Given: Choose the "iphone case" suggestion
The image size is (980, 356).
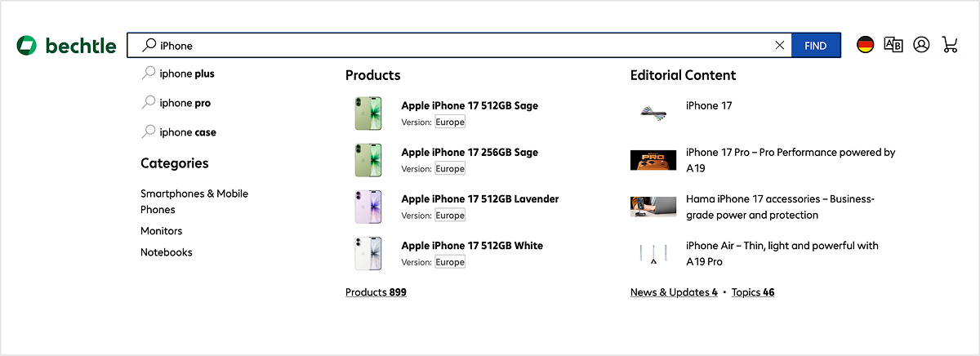Looking at the screenshot, I should 187,132.
